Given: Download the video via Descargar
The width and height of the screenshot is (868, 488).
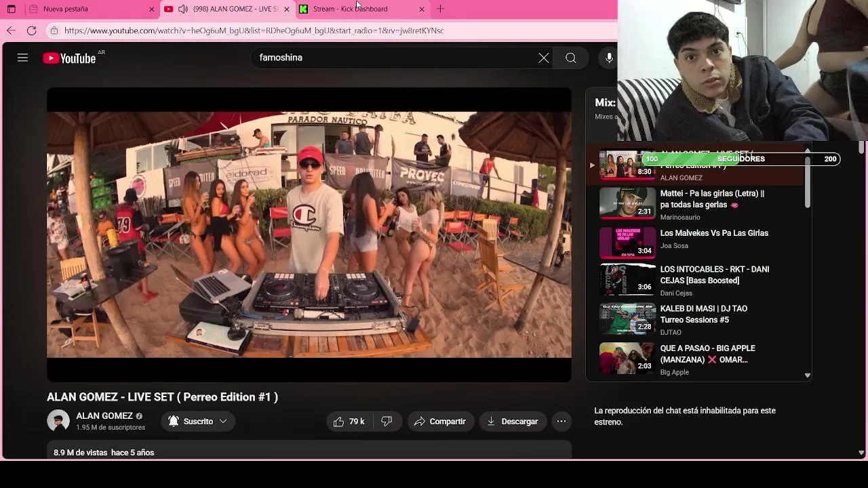Looking at the screenshot, I should click(513, 422).
